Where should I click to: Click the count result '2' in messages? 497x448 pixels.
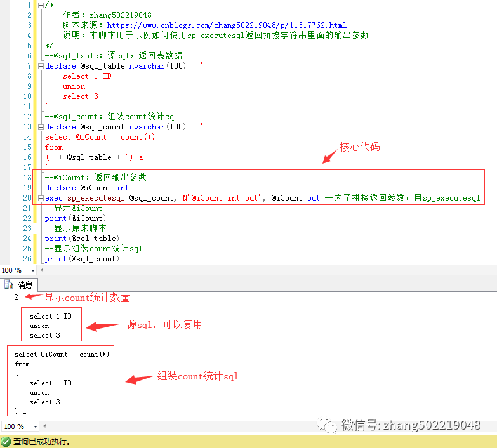tap(16, 297)
